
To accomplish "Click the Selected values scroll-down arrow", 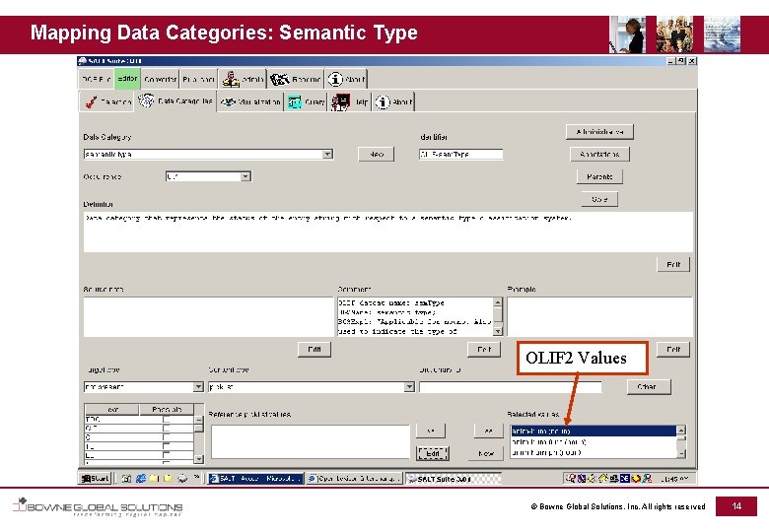I will [680, 454].
